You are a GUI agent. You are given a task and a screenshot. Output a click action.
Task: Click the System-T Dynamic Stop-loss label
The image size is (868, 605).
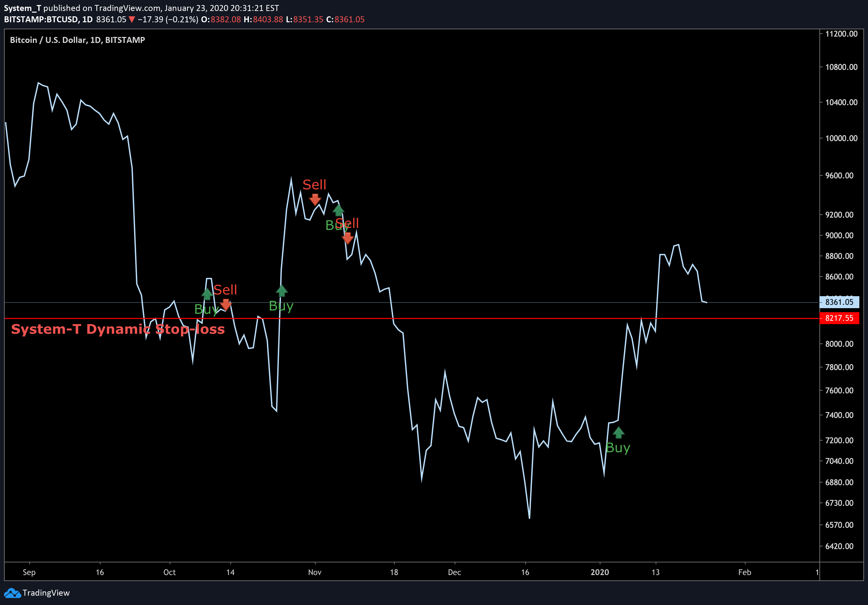[118, 329]
